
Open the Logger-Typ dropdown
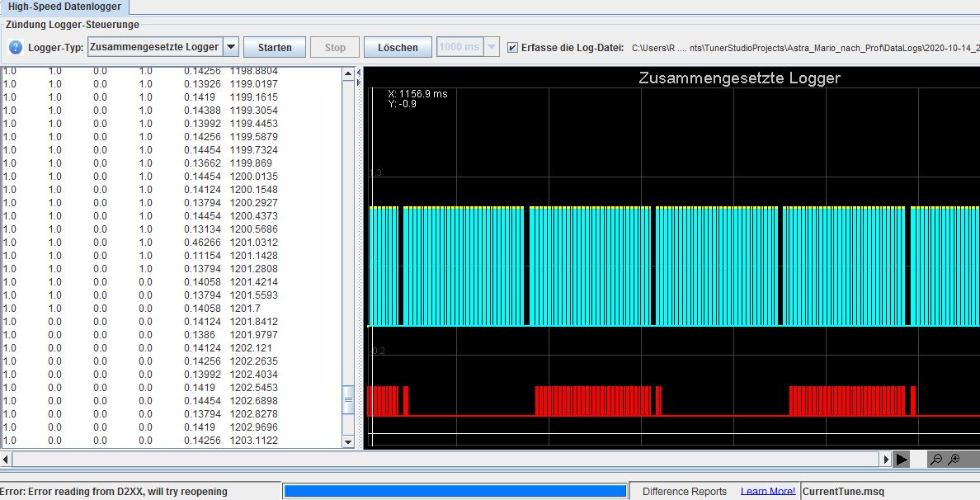coord(231,47)
